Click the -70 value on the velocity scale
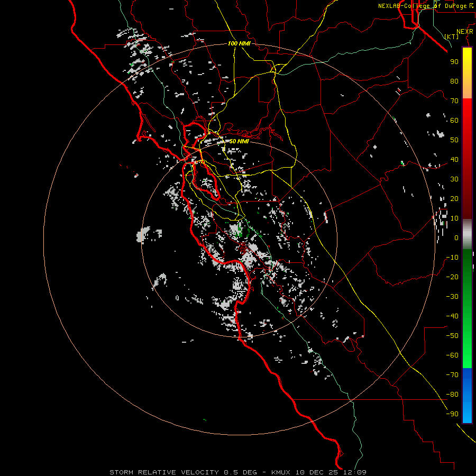This screenshot has height=476, width=476. 452,375
